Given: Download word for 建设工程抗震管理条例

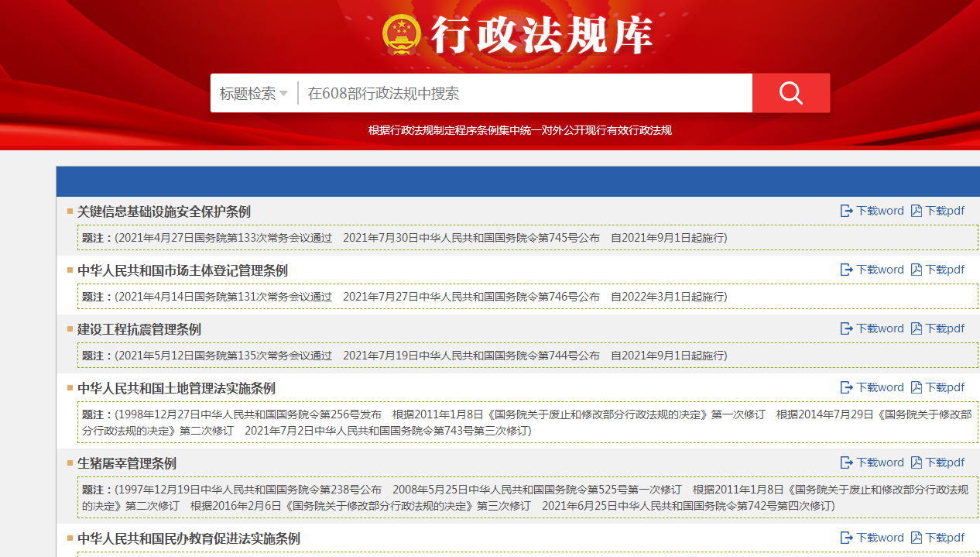Looking at the screenshot, I should pyautogui.click(x=872, y=328).
